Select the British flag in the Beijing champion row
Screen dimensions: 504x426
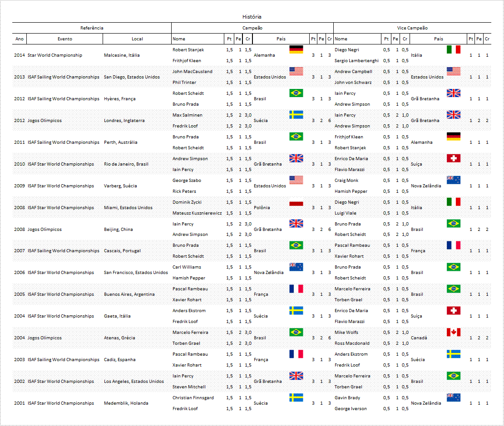coord(296,224)
